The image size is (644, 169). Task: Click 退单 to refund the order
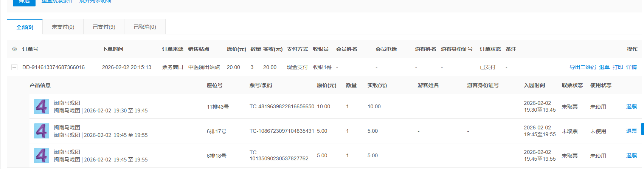pos(604,67)
